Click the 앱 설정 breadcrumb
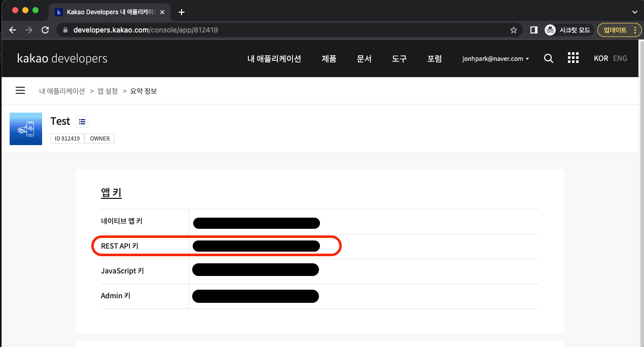Image resolution: width=644 pixels, height=347 pixels. pos(108,91)
